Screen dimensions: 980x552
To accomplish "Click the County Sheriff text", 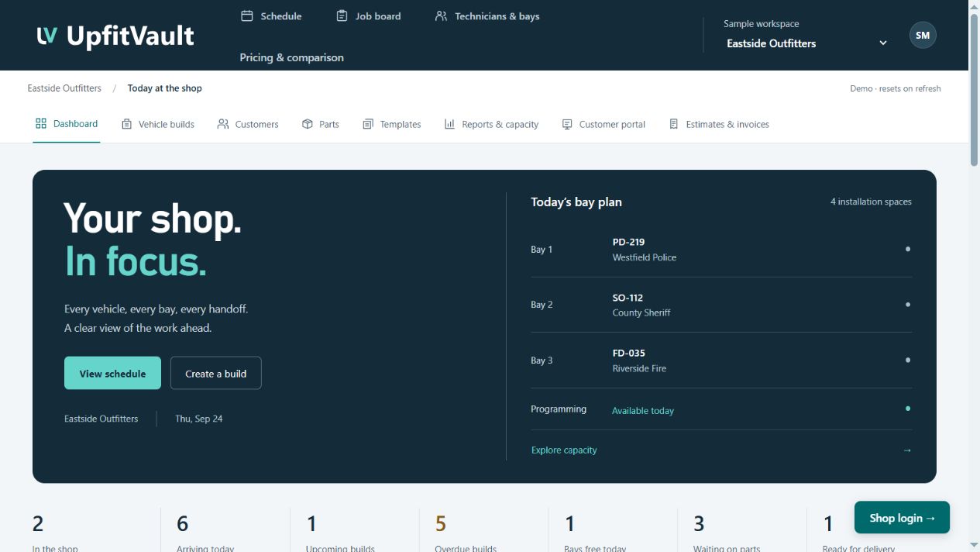I will coord(641,313).
